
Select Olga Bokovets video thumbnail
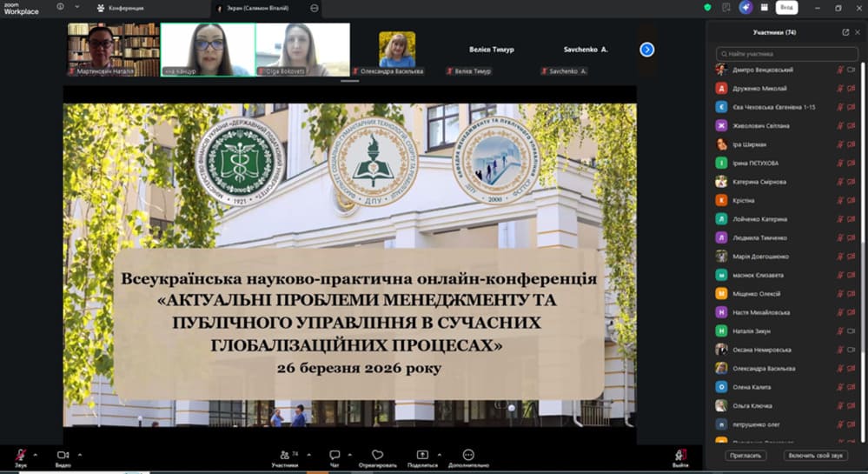pos(303,50)
